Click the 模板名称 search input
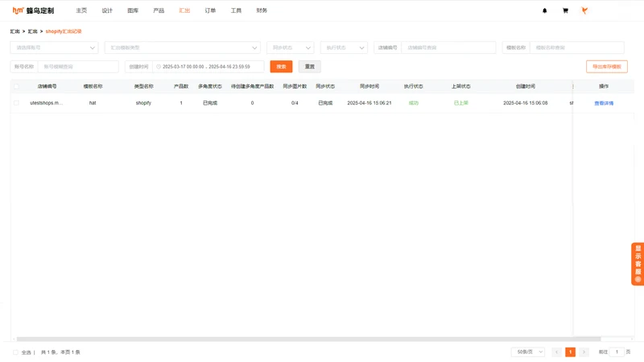Screen dimensions: 644x362 tap(577, 47)
